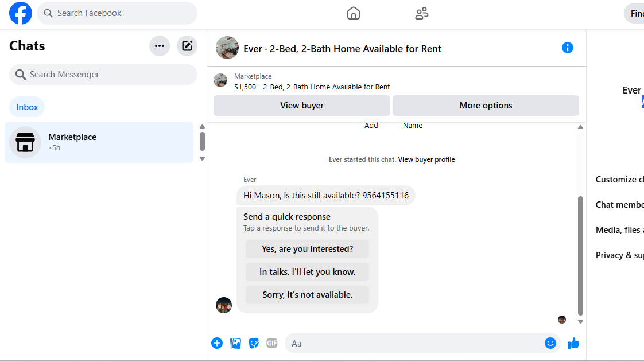Choose a GIF with the GIF icon

click(272, 343)
